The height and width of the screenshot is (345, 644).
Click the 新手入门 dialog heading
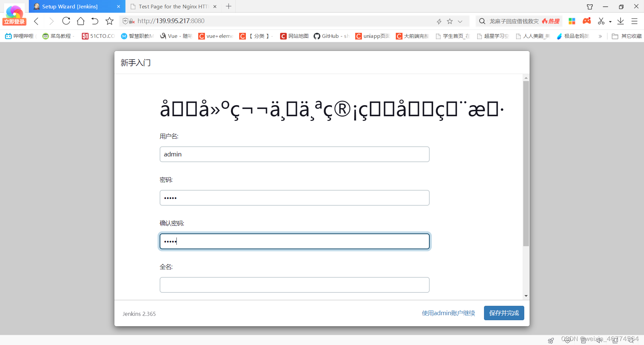point(136,63)
